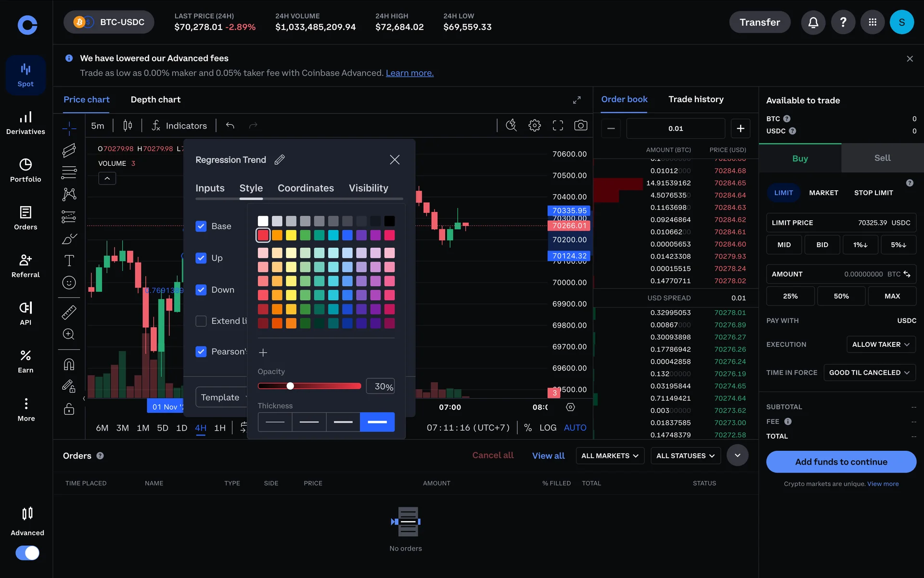Screen dimensions: 924x578
Task: Select the Text drawing tool
Action: (69, 261)
